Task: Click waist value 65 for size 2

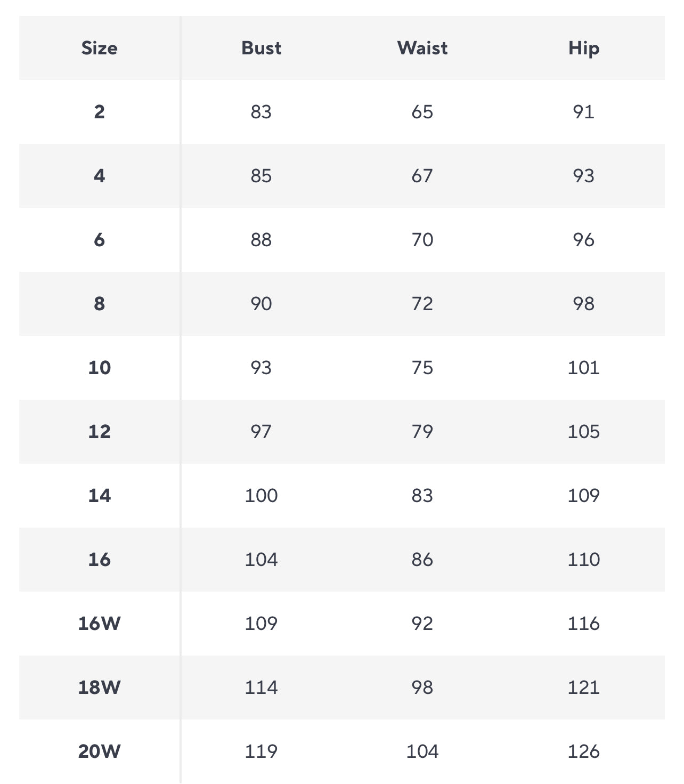Action: tap(422, 112)
